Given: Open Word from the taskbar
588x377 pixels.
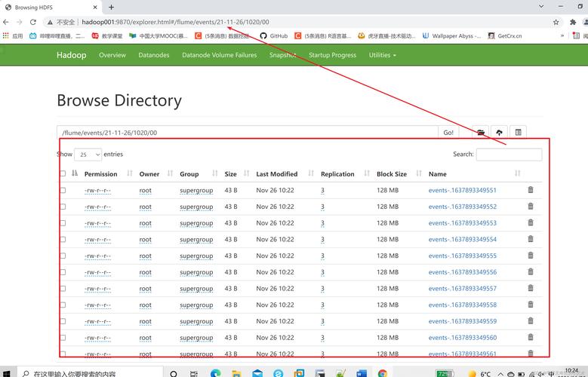Looking at the screenshot, I should [x=362, y=373].
